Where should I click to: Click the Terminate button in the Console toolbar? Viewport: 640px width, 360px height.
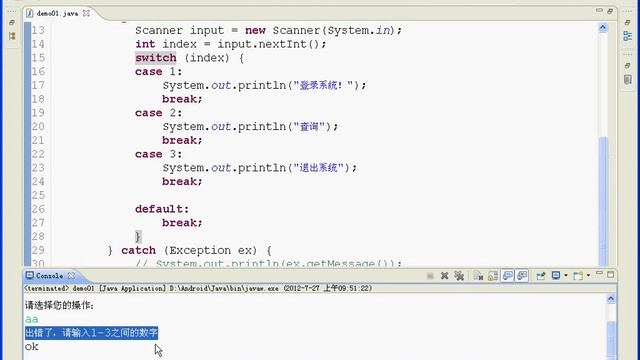(x=430, y=276)
